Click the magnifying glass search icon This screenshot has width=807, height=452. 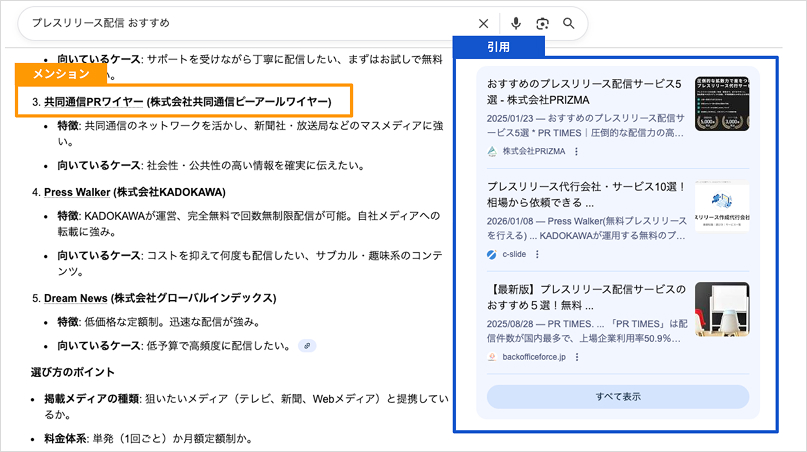[569, 23]
